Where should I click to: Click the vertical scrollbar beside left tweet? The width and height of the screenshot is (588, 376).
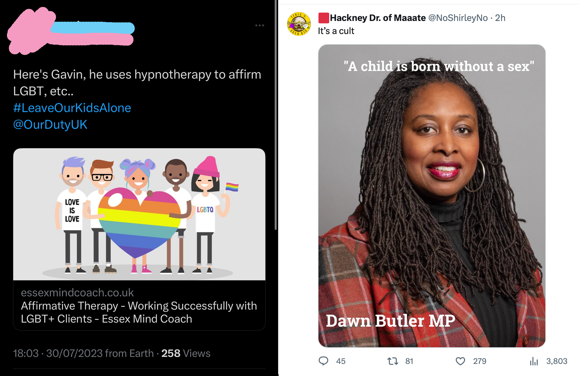point(276,115)
